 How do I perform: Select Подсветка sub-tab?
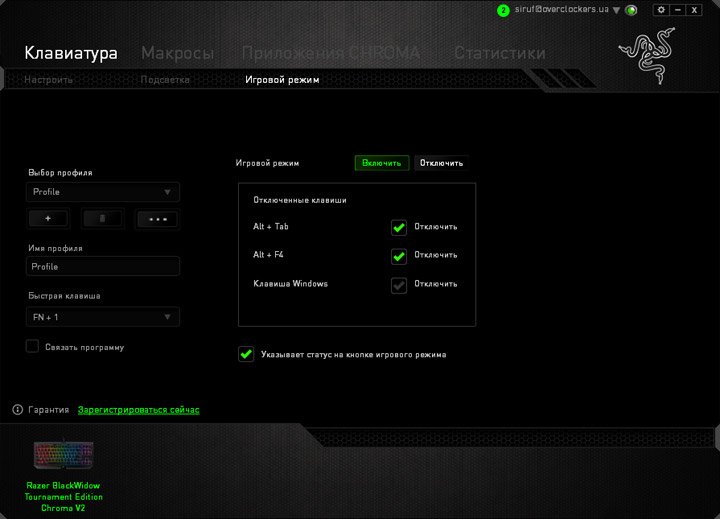[165, 80]
